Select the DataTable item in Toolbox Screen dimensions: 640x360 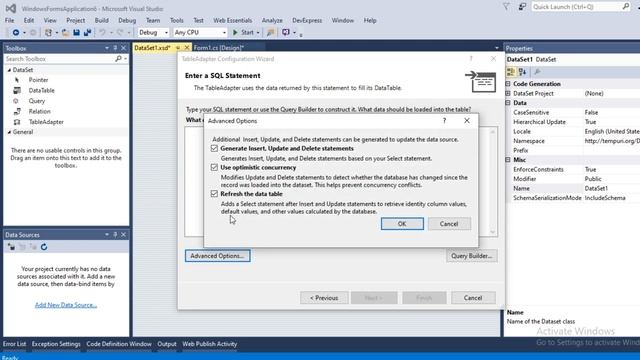(41, 91)
